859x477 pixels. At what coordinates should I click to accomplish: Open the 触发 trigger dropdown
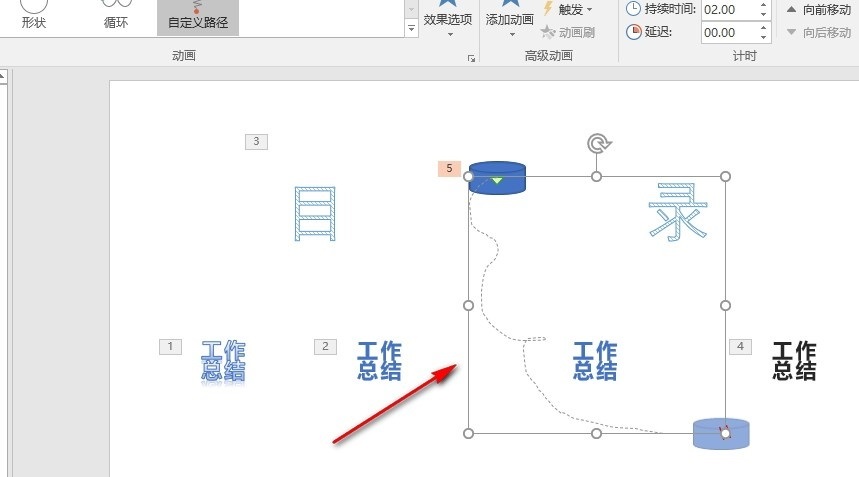(x=568, y=9)
